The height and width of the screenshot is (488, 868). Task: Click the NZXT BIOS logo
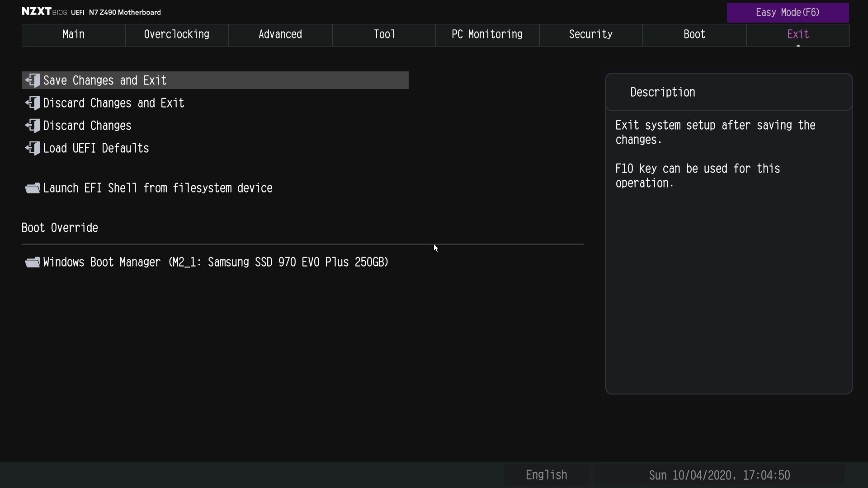coord(44,12)
